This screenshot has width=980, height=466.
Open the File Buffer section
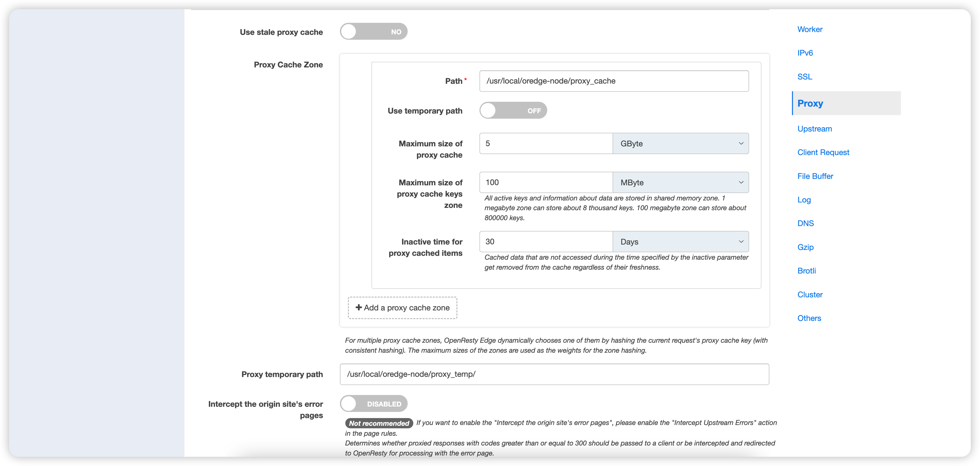(x=815, y=176)
